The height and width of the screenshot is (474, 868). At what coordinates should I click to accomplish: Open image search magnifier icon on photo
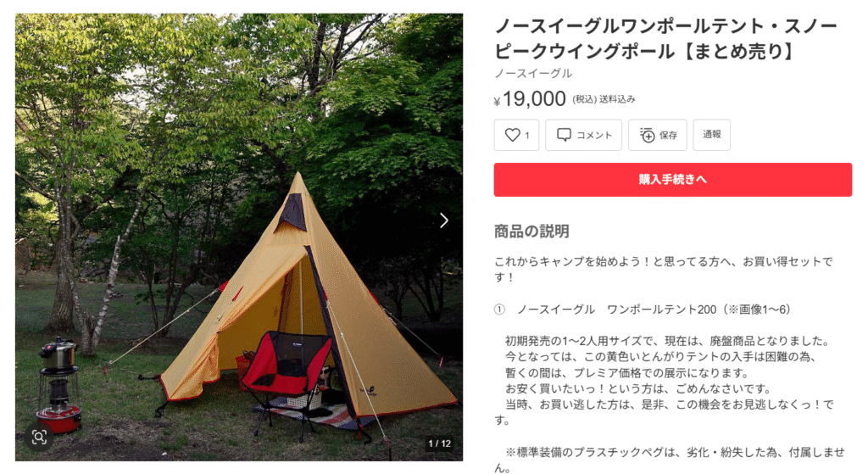click(39, 438)
